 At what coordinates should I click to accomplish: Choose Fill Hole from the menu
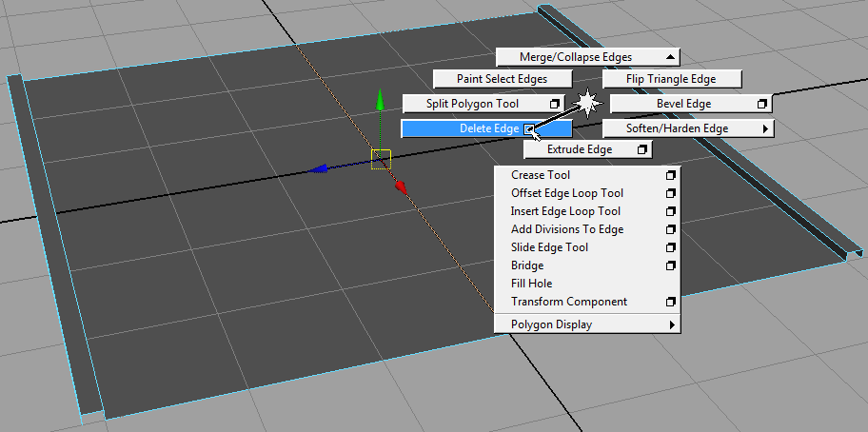531,284
